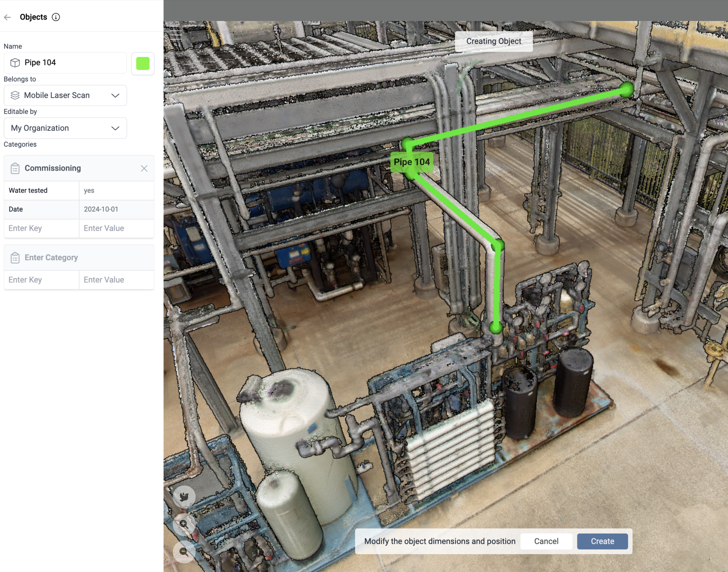728x572 pixels.
Task: Zoom in with the magnifier plus icon
Action: [184, 524]
